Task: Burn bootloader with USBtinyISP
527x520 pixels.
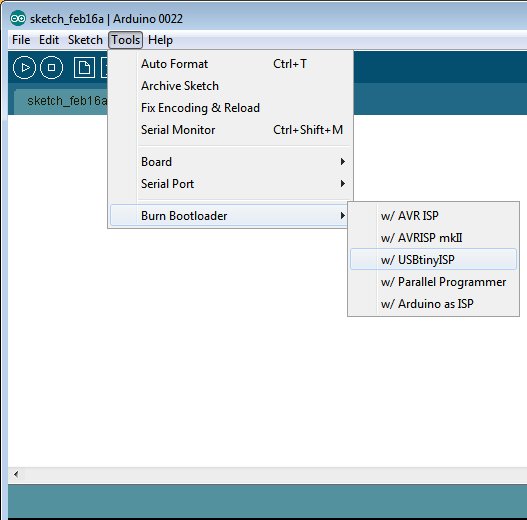Action: (x=433, y=259)
